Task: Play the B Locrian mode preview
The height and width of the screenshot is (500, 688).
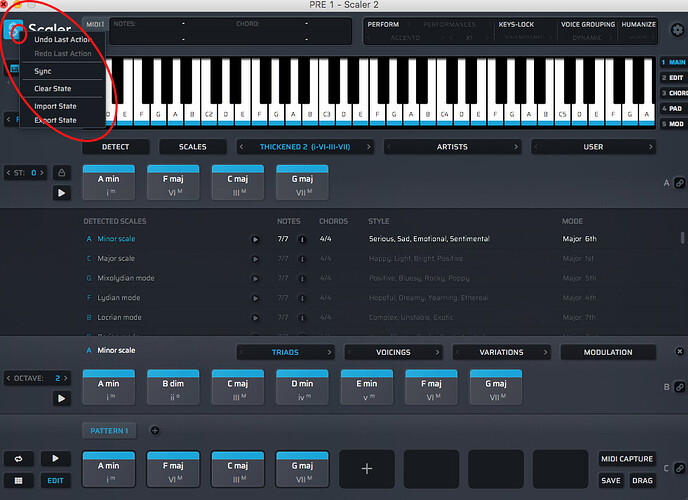Action: pos(255,318)
